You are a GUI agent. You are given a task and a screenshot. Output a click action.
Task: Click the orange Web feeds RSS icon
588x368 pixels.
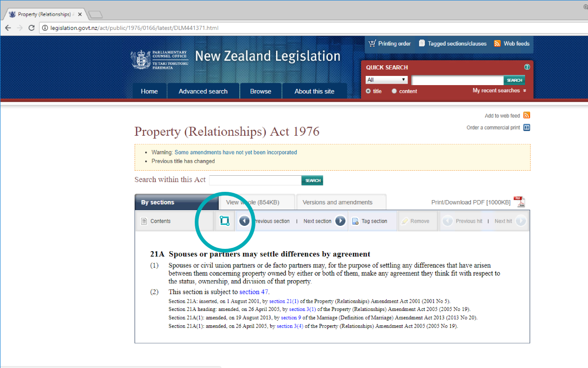(497, 43)
